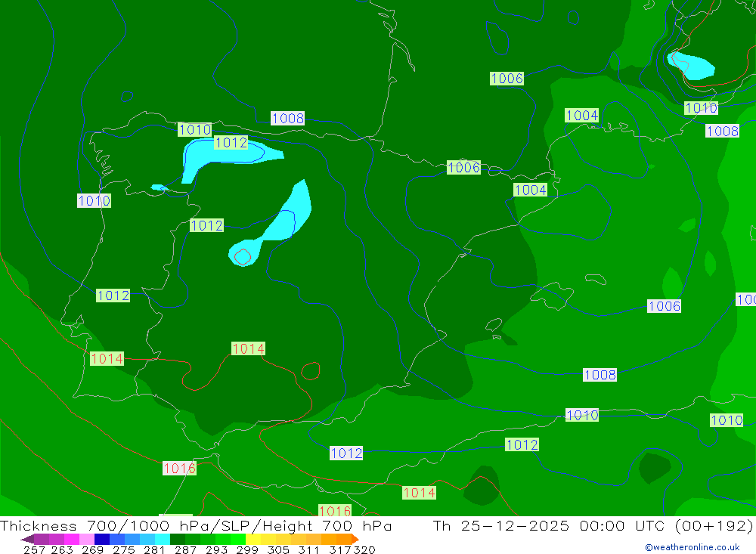This screenshot has width=756, height=554.
Task: Pick the yellow legend color swatch
Action: pyautogui.click(x=253, y=539)
